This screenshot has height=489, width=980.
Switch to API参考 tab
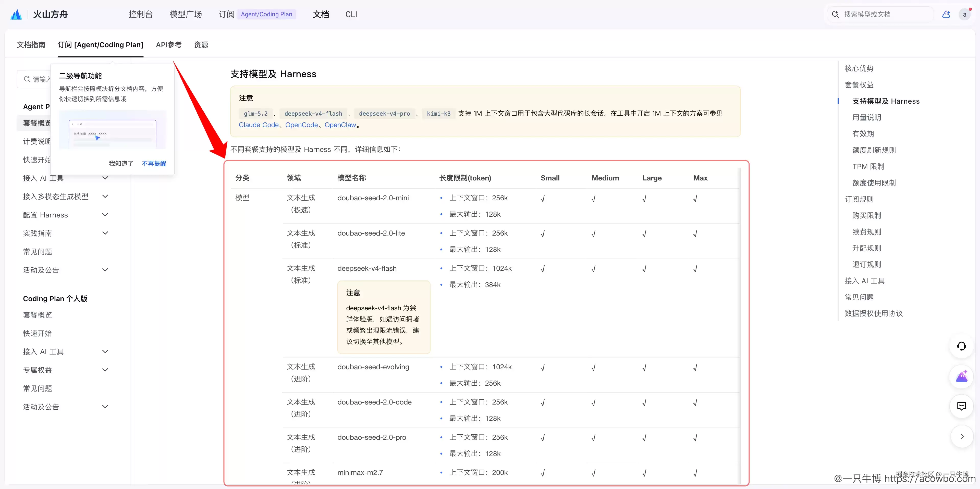tap(168, 45)
